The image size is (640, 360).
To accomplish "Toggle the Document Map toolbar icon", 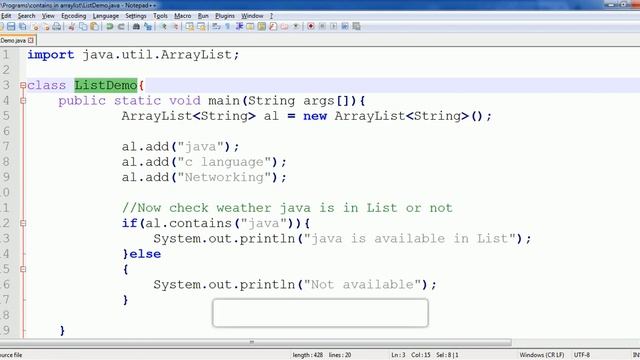I will click(x=262, y=27).
